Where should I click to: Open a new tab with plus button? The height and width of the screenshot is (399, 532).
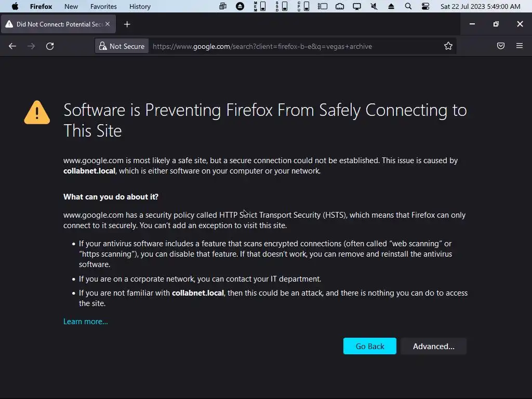tap(127, 24)
